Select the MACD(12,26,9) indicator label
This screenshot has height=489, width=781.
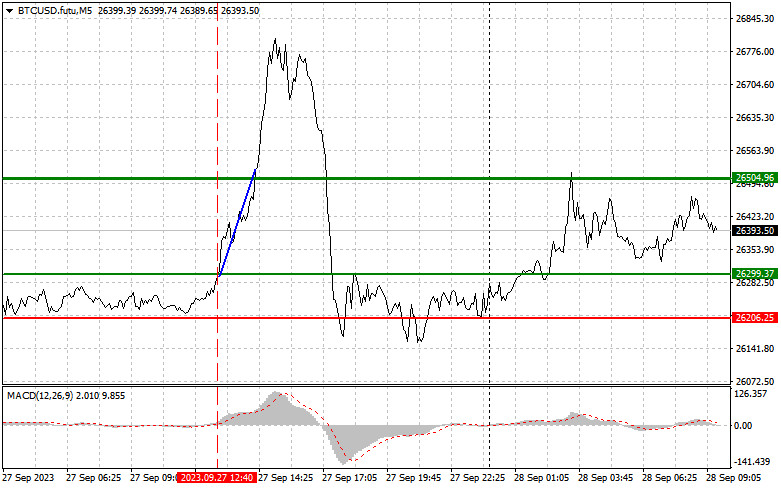point(40,395)
